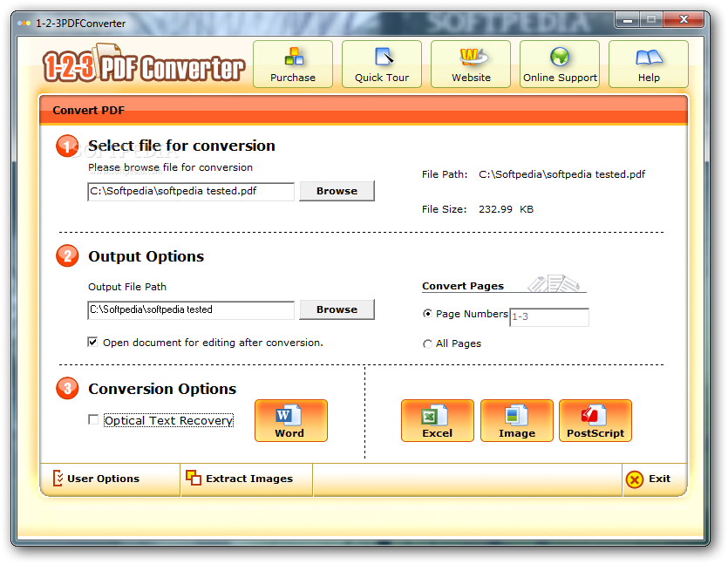Select the All Pages radio option
The height and width of the screenshot is (564, 728).
coord(427,343)
